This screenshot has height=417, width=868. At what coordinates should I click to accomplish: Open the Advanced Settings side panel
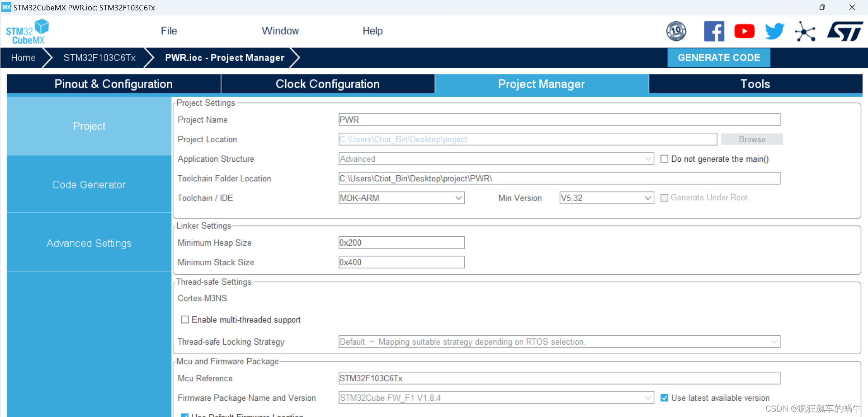click(89, 243)
